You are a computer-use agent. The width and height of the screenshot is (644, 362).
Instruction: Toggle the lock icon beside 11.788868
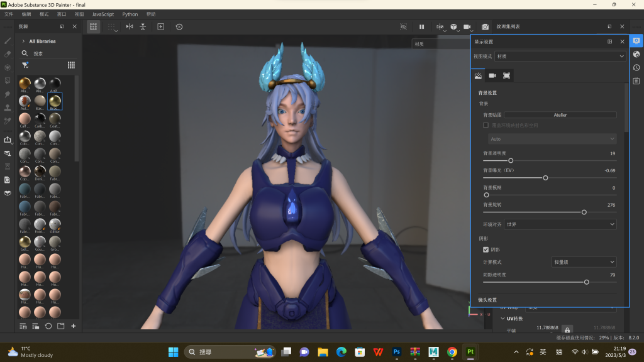[x=567, y=329]
